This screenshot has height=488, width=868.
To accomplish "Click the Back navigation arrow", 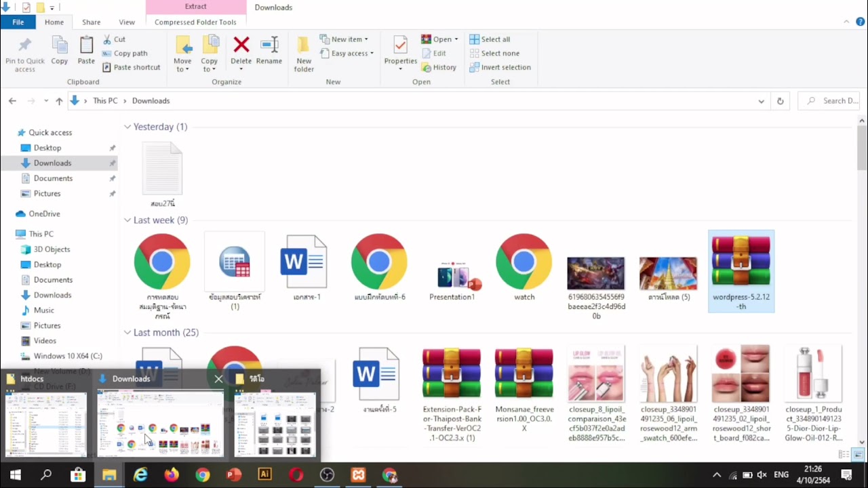I will pos(12,101).
